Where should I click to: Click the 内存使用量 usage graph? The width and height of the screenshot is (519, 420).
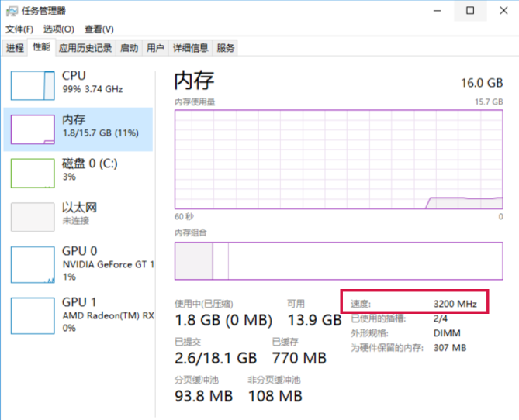[x=338, y=159]
